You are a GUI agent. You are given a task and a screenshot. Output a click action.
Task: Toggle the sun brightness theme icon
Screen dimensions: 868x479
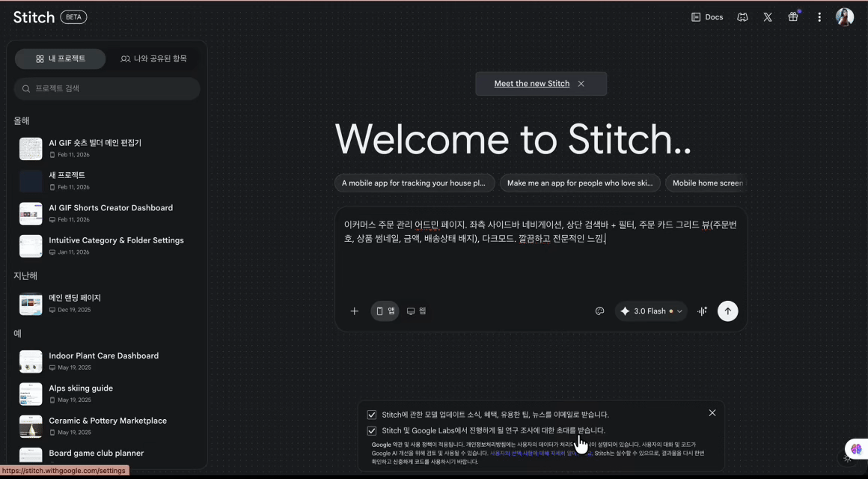click(x=847, y=458)
